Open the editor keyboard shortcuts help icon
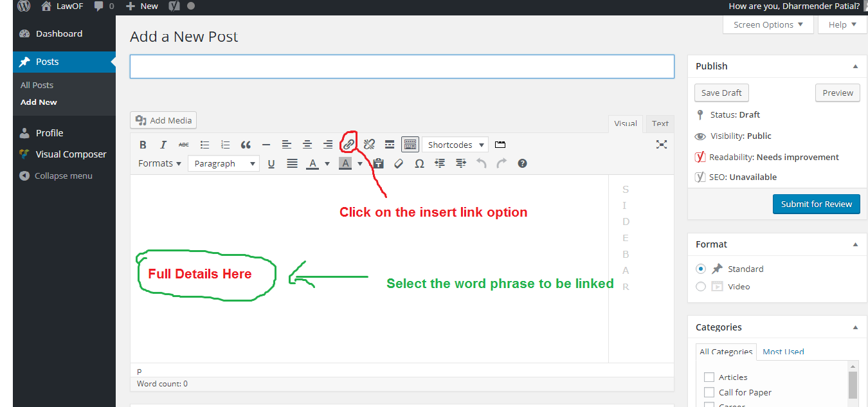The height and width of the screenshot is (407, 868). (x=522, y=163)
